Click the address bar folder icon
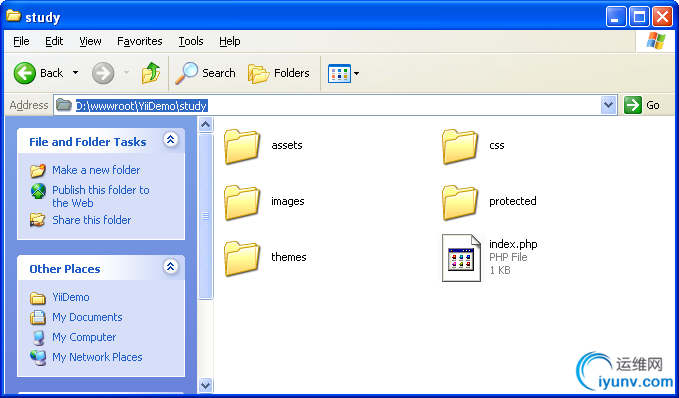 point(64,104)
